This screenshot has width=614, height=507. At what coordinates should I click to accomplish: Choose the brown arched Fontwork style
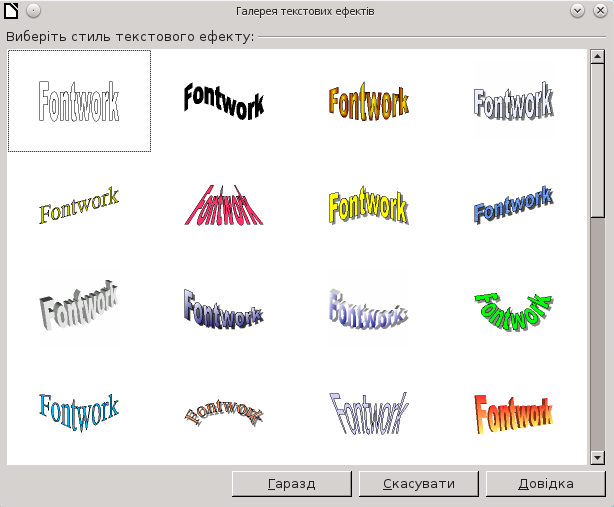(224, 412)
